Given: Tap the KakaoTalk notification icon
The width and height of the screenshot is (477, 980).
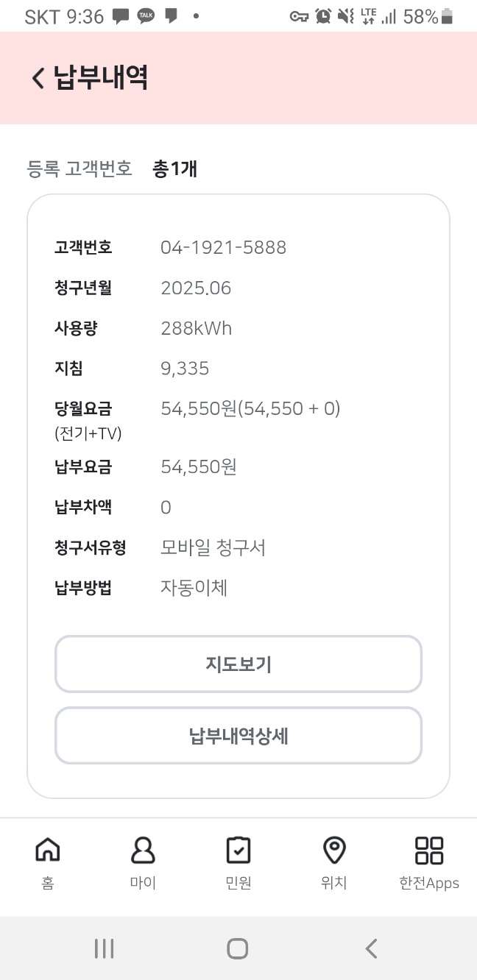Looking at the screenshot, I should [146, 16].
